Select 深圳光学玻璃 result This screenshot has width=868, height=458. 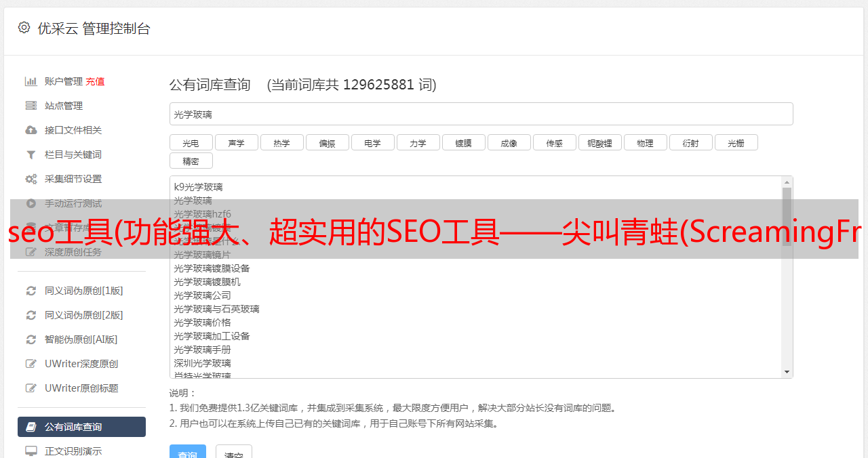tap(202, 363)
